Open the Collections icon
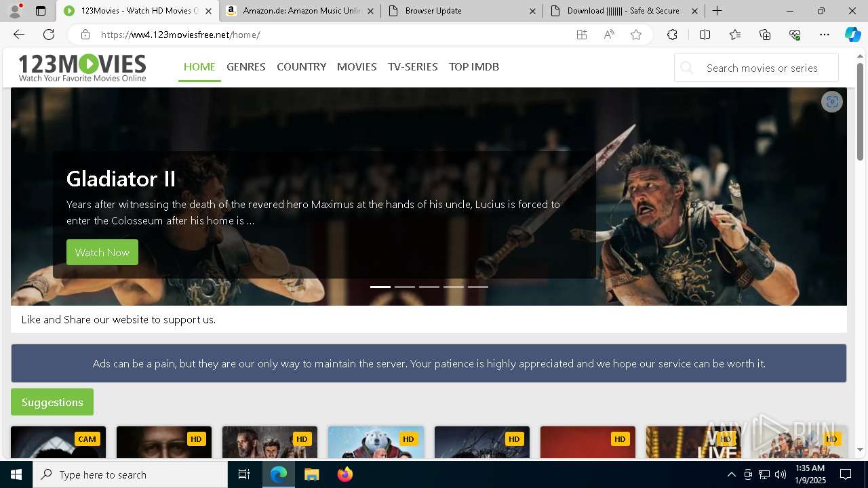The width and height of the screenshot is (868, 488). pyautogui.click(x=765, y=35)
